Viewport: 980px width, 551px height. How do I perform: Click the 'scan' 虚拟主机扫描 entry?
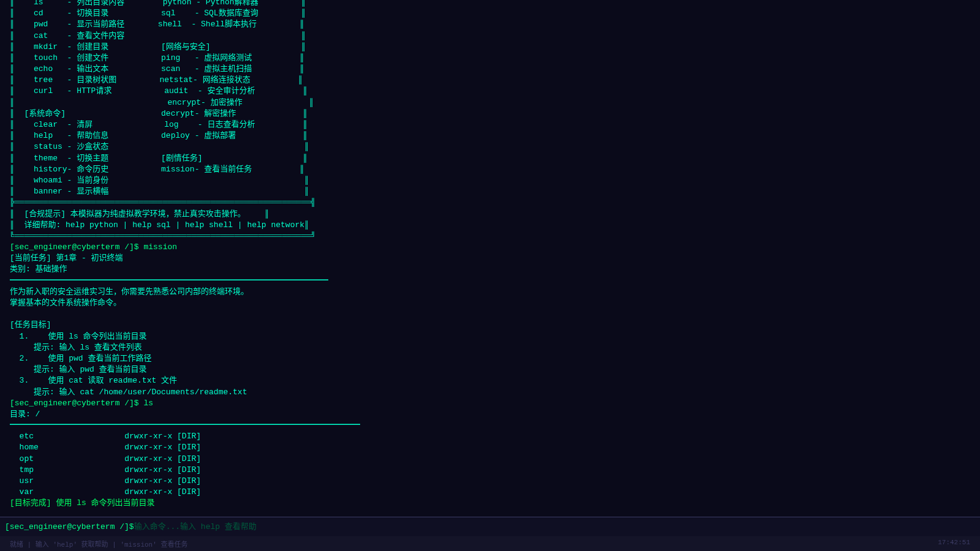206,69
